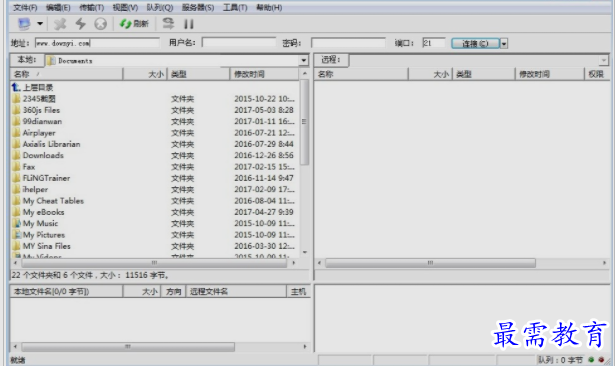Open the 视图(V) menu
This screenshot has height=366, width=615.
[125, 7]
